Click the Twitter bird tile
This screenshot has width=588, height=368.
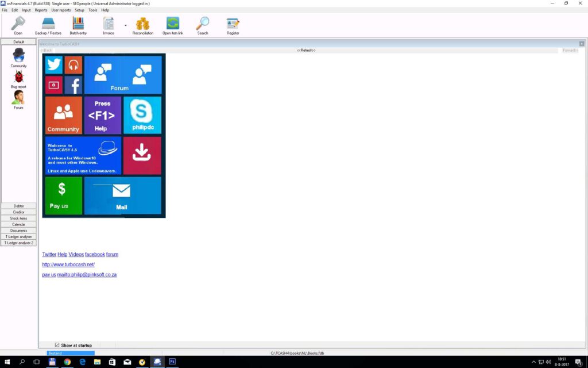[53, 65]
